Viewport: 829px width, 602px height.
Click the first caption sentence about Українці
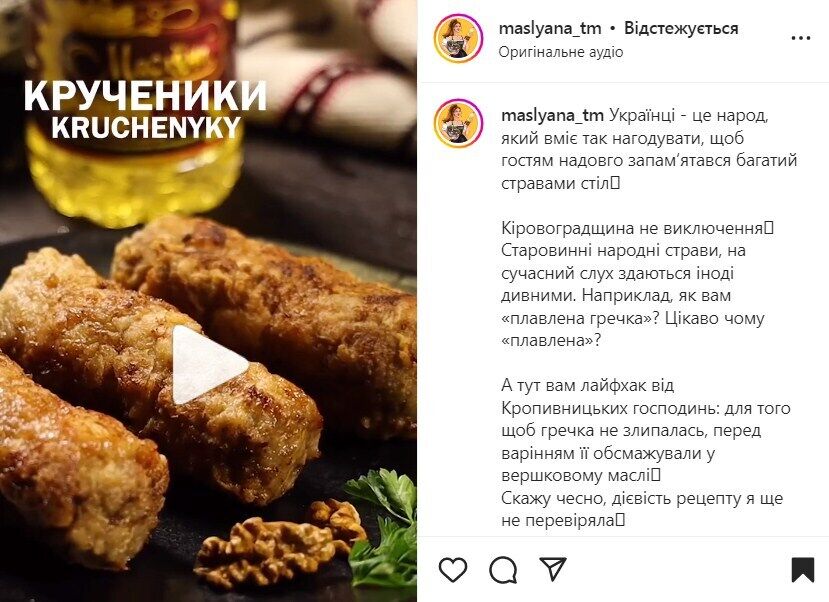[649, 149]
